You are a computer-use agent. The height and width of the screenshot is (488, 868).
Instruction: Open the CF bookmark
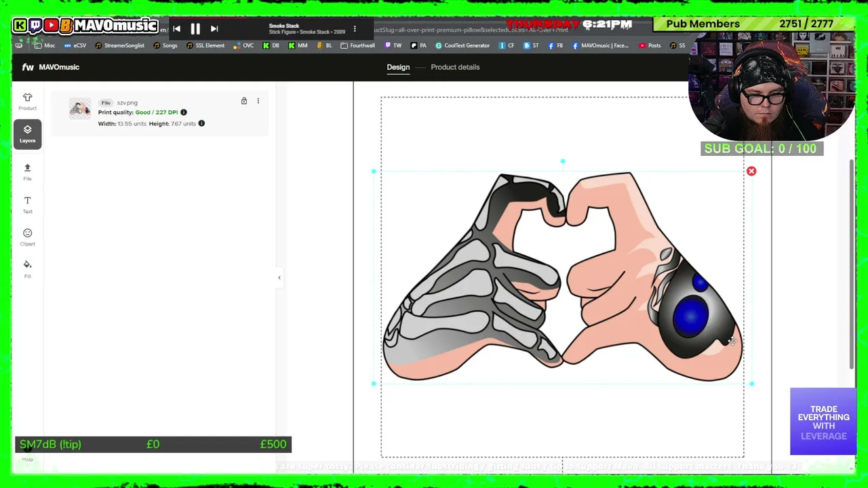(x=507, y=45)
